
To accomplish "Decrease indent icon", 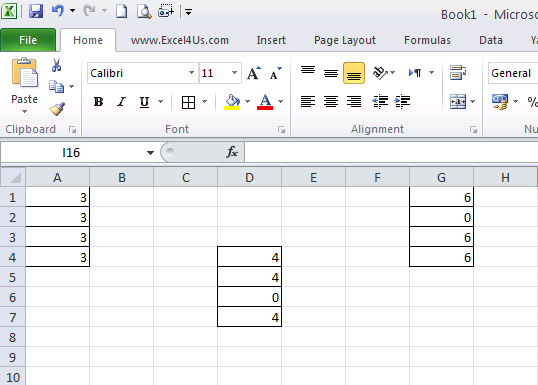I will pyautogui.click(x=380, y=102).
